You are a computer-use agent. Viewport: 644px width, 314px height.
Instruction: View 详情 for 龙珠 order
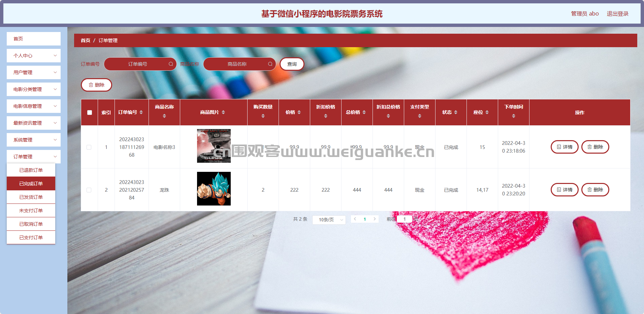tap(565, 190)
